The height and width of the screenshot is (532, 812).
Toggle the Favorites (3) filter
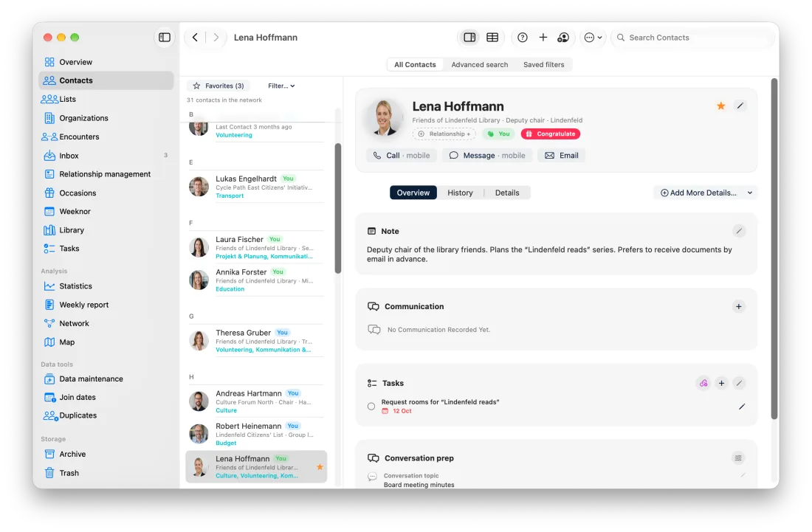tap(218, 86)
